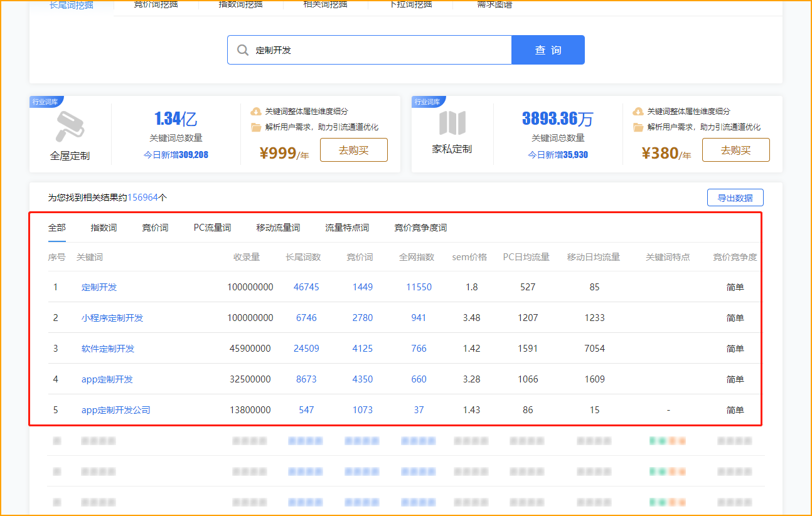Click long-tail count 547

(x=306, y=410)
